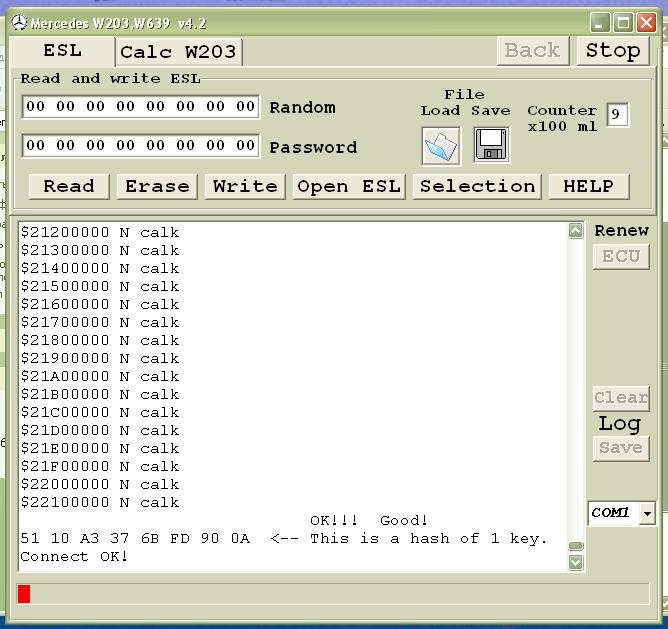Click the Password hex bytes input field
This screenshot has width=668, height=629.
(x=141, y=146)
